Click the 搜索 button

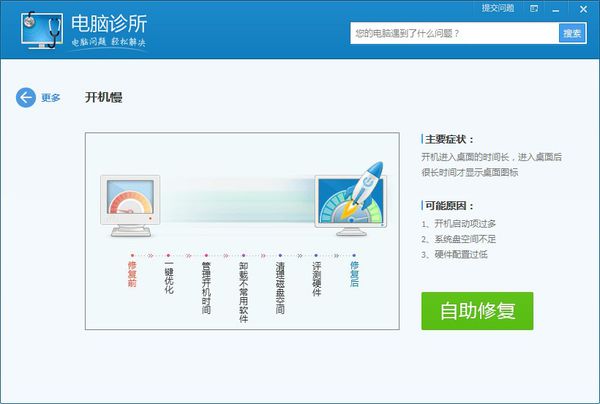[x=572, y=33]
